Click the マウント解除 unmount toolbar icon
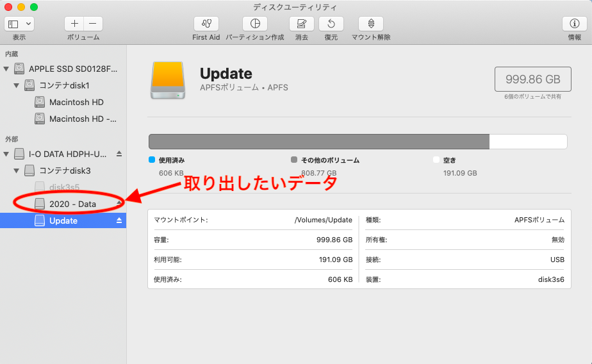The height and width of the screenshot is (364, 592). (x=371, y=24)
